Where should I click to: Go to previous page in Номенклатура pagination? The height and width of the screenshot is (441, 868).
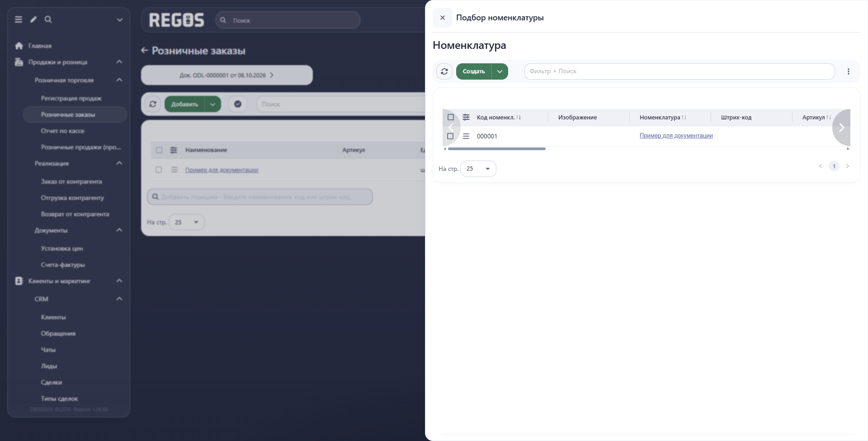pyautogui.click(x=821, y=166)
